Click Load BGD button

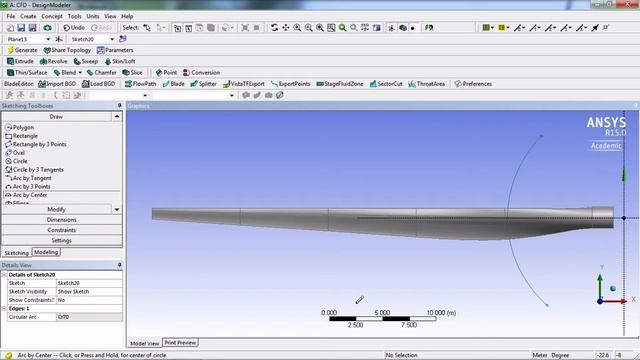tap(98, 84)
